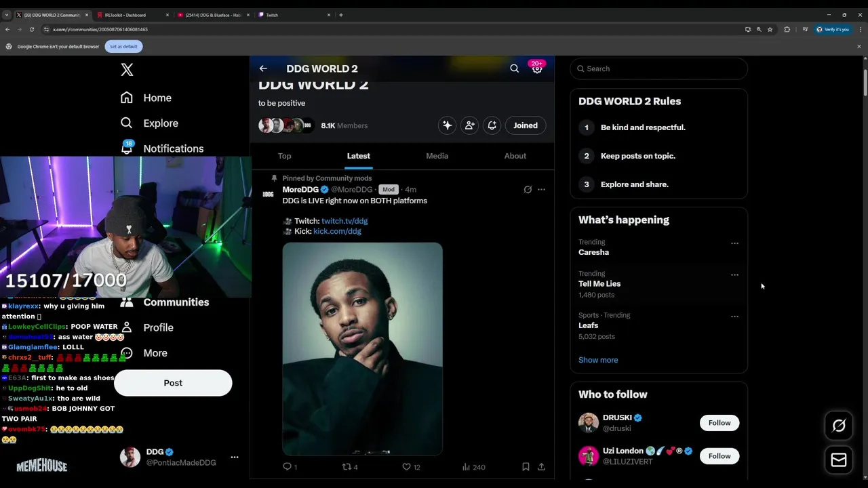Bookmark this page with star icon
The height and width of the screenshot is (488, 868).
click(x=770, y=29)
